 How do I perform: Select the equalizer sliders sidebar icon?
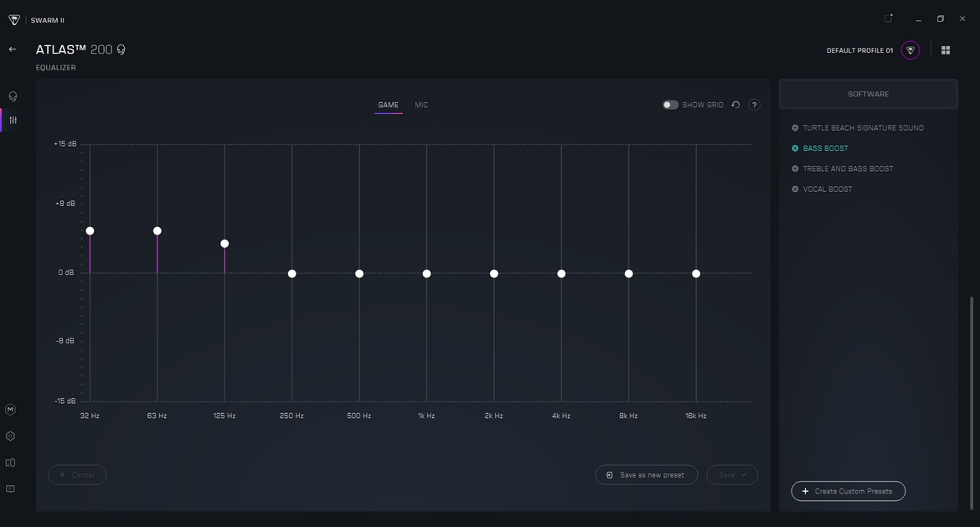[x=13, y=121]
